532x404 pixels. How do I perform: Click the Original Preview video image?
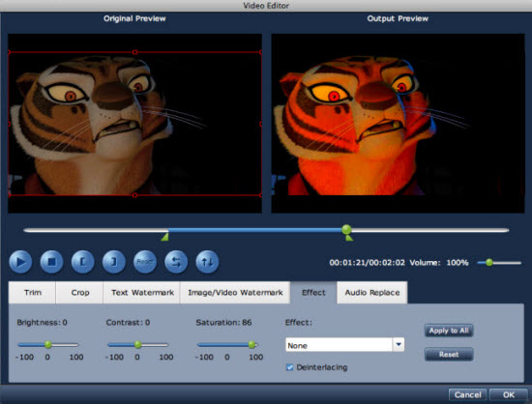pyautogui.click(x=134, y=124)
